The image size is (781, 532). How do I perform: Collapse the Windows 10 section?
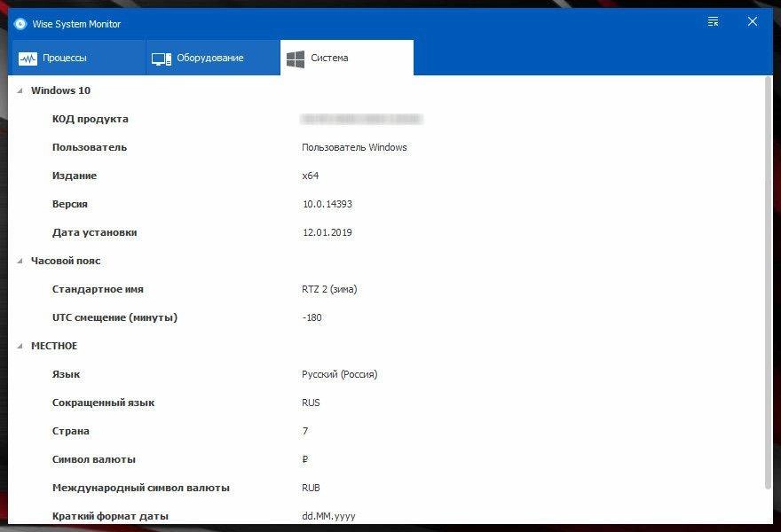[20, 90]
